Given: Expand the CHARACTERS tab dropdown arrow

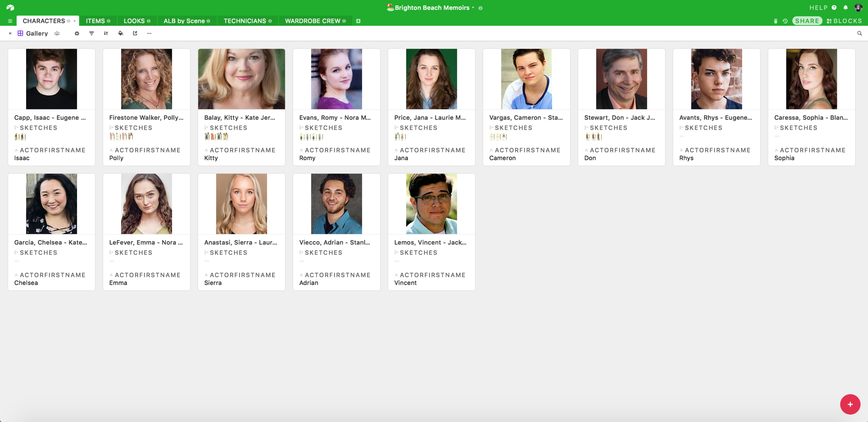Looking at the screenshot, I should [75, 21].
